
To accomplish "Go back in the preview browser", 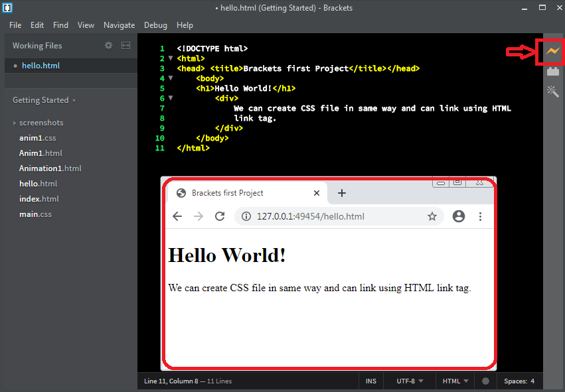I will click(177, 216).
